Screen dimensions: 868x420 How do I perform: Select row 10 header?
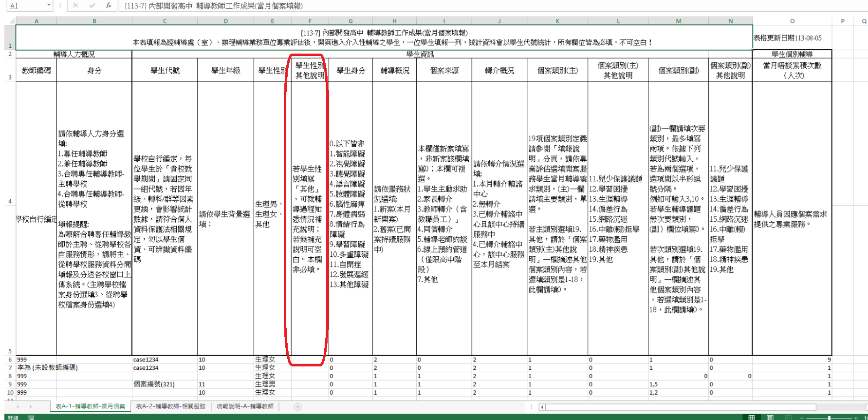(x=10, y=392)
